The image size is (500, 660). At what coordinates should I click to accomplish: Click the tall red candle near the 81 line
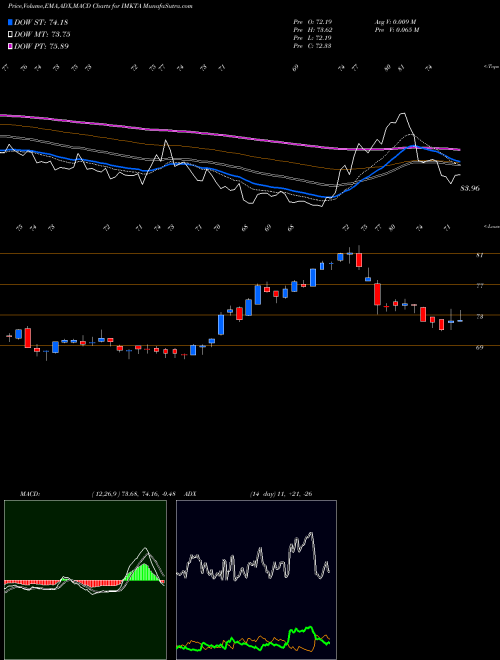[359, 259]
